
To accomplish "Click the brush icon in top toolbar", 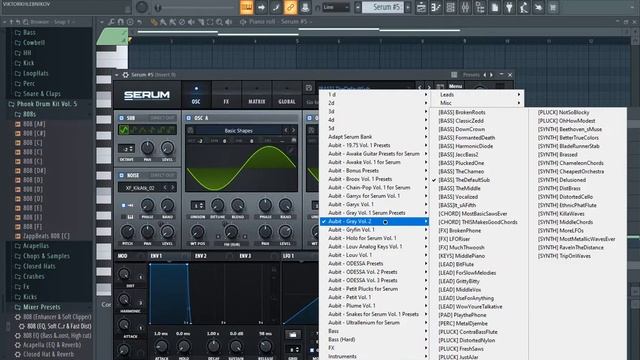I will pos(276,7).
